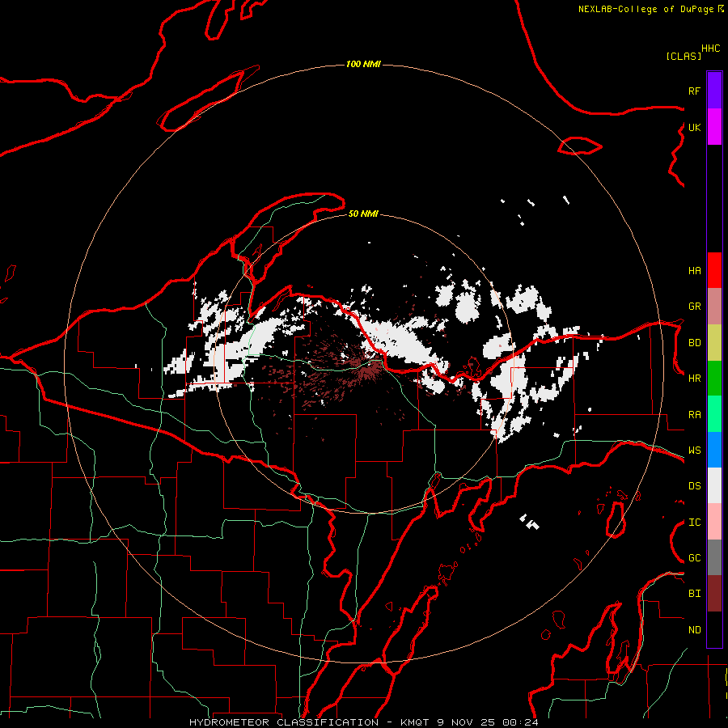The height and width of the screenshot is (728, 728).
Task: Click the [CLAS] units label
Action: [684, 56]
